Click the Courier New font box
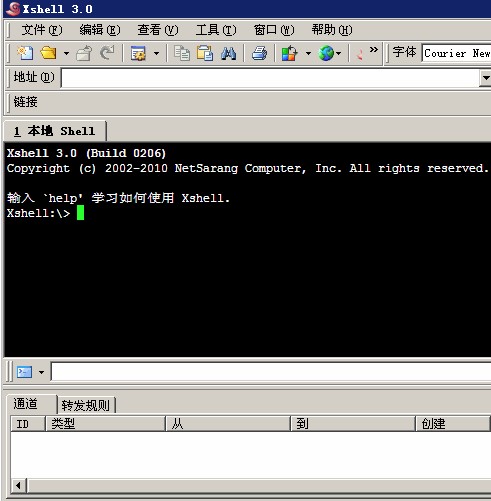The image size is (491, 501). (456, 53)
